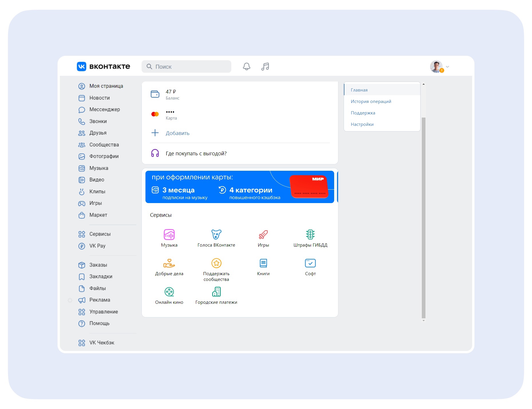Image resolution: width=532 pixels, height=409 pixels.
Task: Click the scrollbar down arrow
Action: point(423,321)
